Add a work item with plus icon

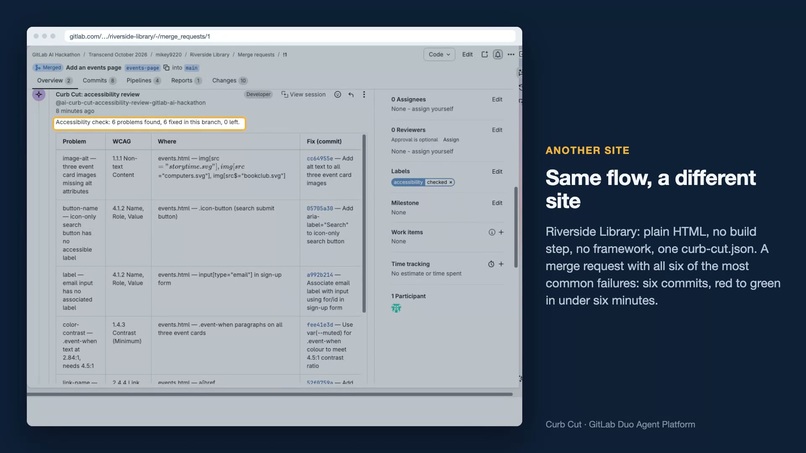501,232
